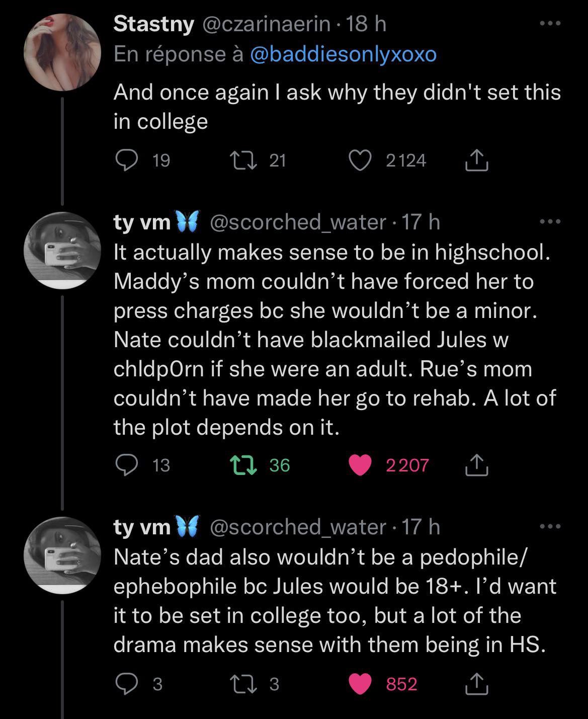Unlike the tweet with 2207 likes
Image resolution: width=588 pixels, height=719 pixels.
(x=360, y=465)
